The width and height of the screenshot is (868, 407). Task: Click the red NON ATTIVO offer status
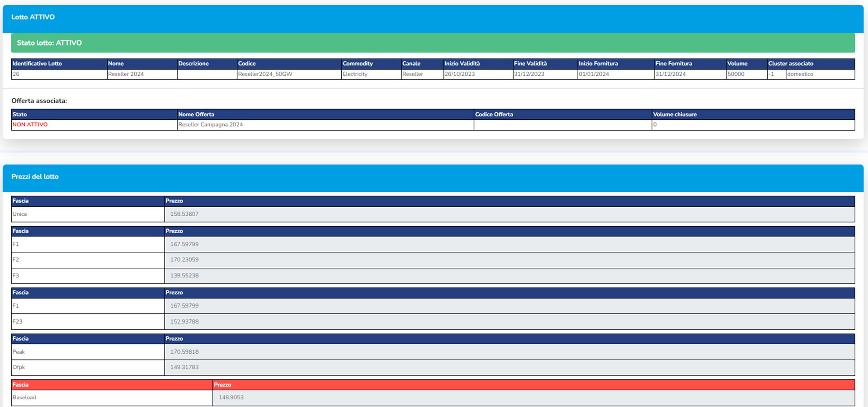[30, 125]
